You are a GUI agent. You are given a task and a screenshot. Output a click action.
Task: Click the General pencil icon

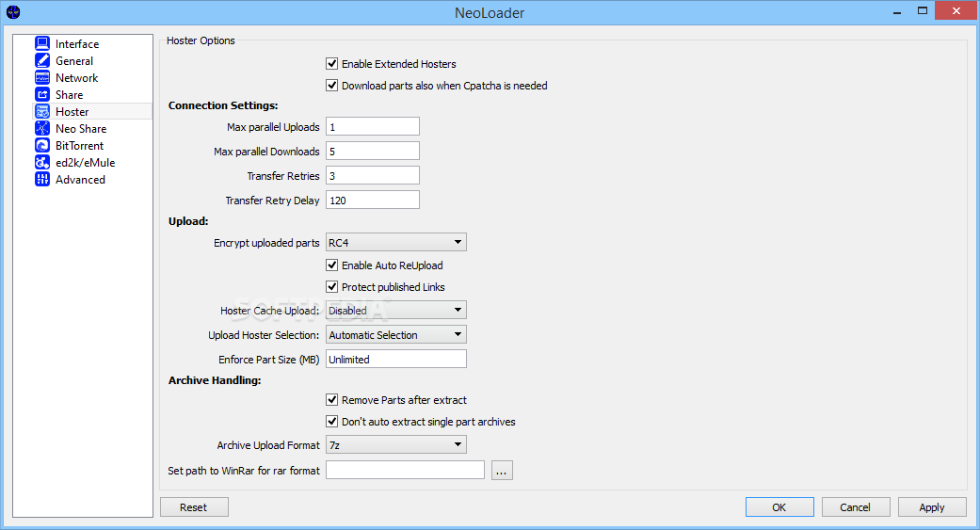click(41, 60)
